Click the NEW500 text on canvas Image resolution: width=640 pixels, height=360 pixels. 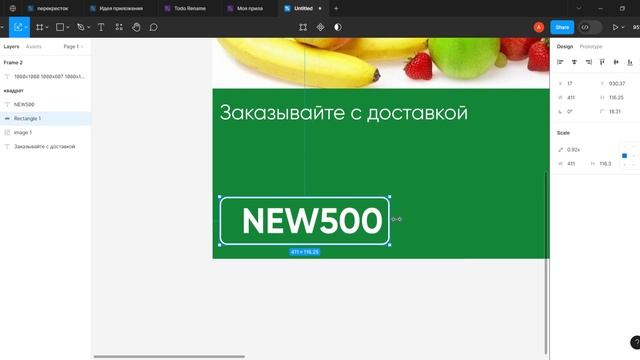click(x=312, y=221)
